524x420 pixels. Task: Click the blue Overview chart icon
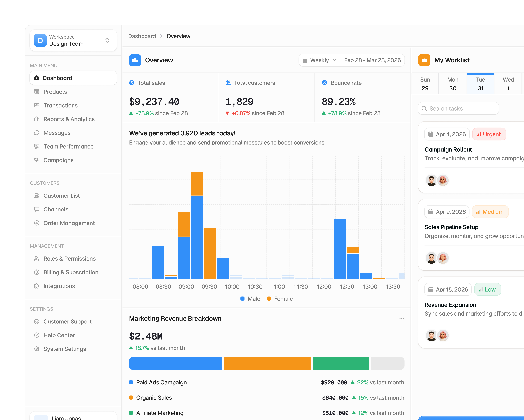(x=135, y=60)
